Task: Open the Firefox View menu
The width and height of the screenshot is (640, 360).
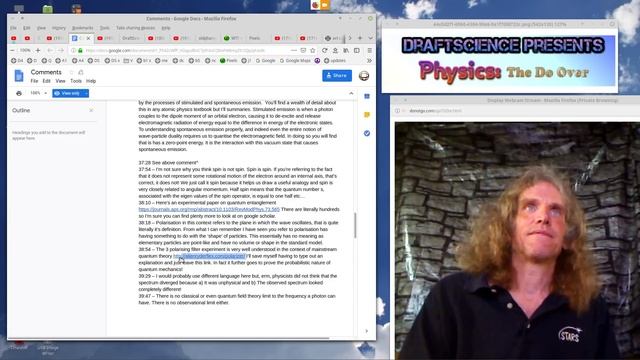Action: pyautogui.click(x=41, y=28)
